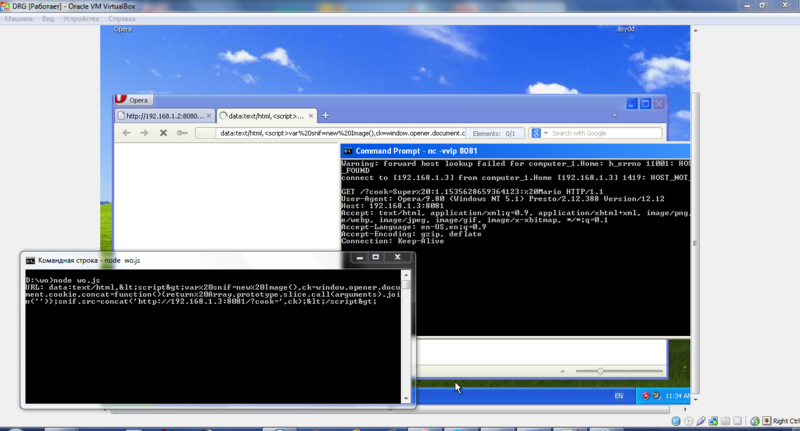Viewport: 800px width, 431px height.
Task: Click VM view scroll down arrow
Action: [x=695, y=399]
